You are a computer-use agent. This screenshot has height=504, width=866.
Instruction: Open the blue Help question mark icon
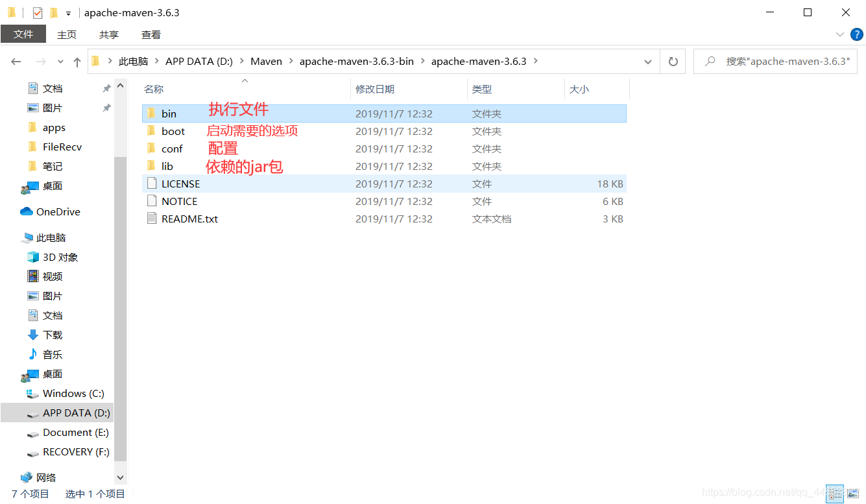tap(856, 34)
